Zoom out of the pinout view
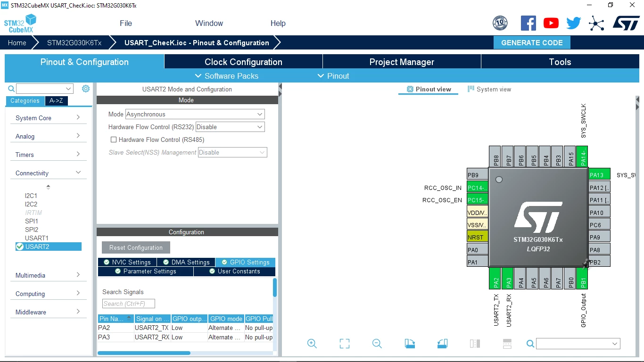Viewport: 644px width, 362px height. click(377, 344)
